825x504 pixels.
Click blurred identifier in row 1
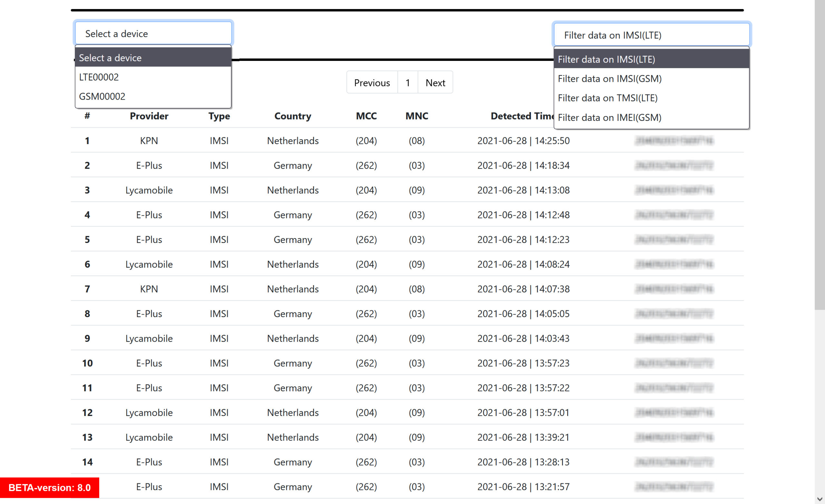674,141
